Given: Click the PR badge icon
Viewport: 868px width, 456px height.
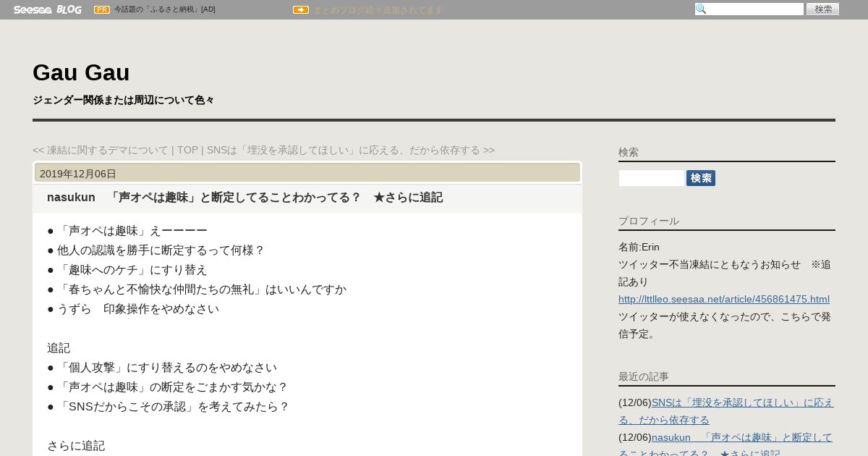Looking at the screenshot, I should (102, 9).
